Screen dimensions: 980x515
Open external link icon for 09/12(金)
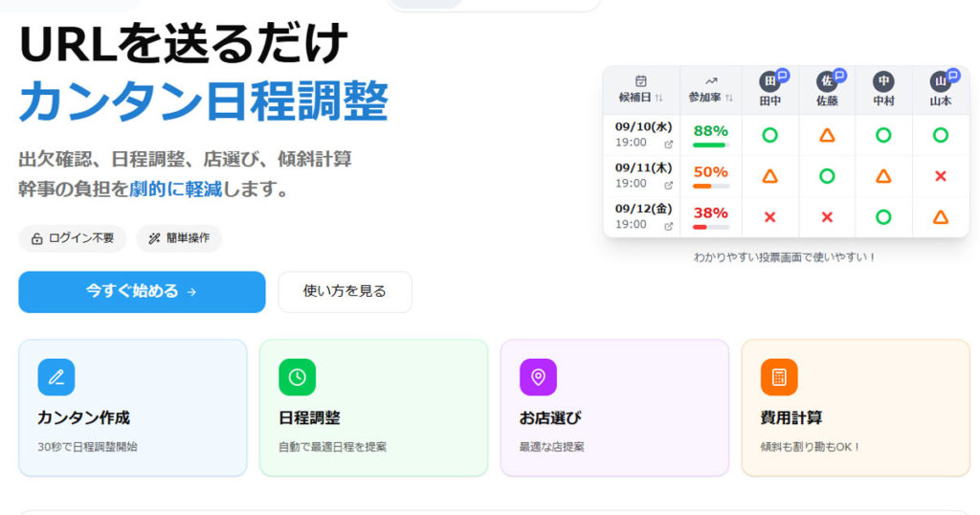(x=668, y=226)
